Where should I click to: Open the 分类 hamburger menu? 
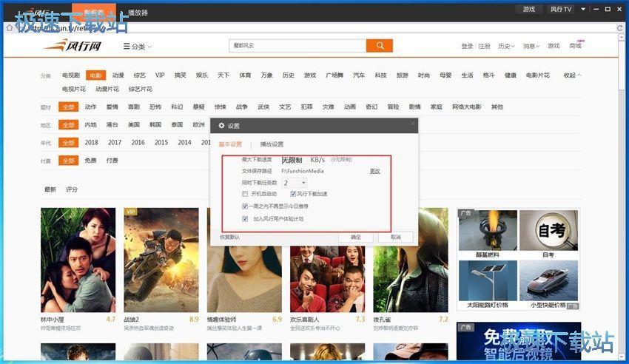pos(137,47)
